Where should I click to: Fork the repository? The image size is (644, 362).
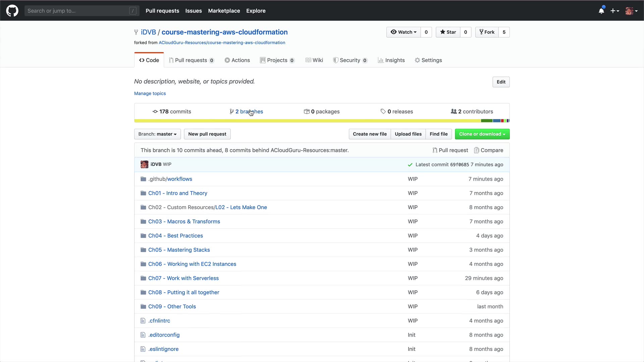(487, 32)
